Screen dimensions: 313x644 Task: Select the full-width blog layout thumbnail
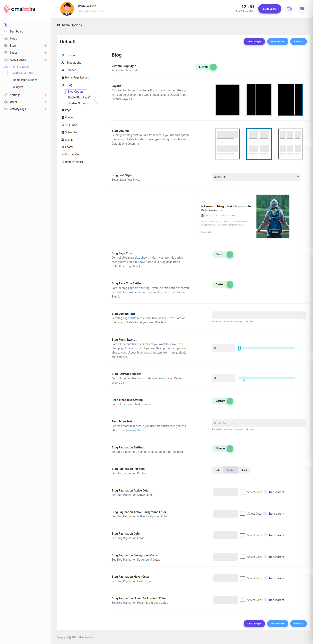[227, 99]
